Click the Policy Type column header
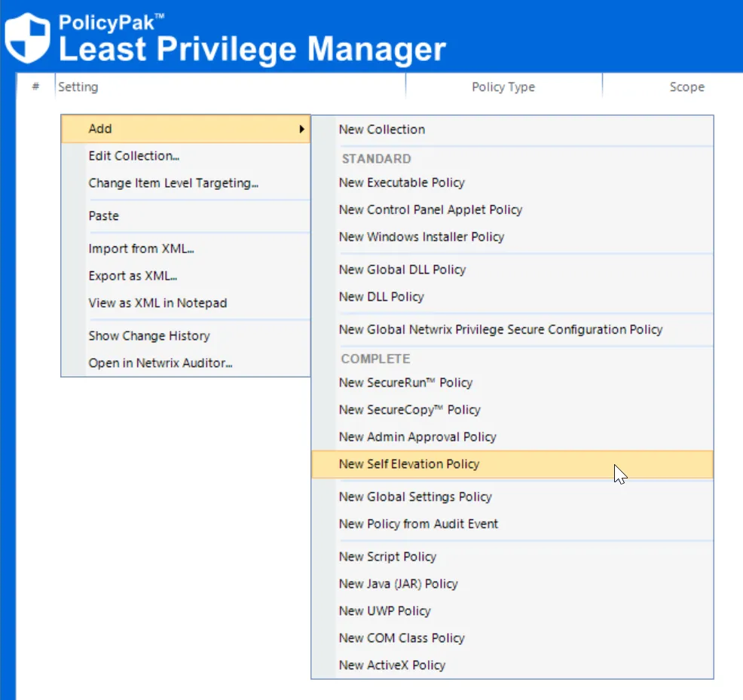The width and height of the screenshot is (743, 700). 503,87
